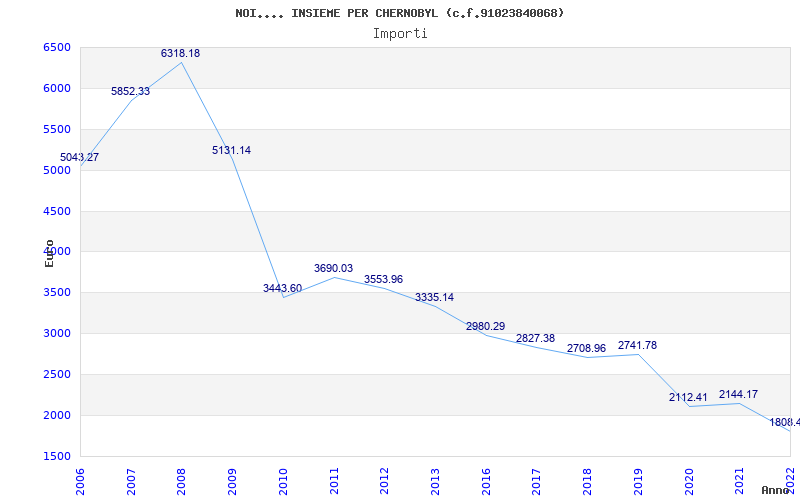Image resolution: width=800 pixels, height=500 pixels.
Task: Click the x-axis year 2019
Action: [x=638, y=481]
